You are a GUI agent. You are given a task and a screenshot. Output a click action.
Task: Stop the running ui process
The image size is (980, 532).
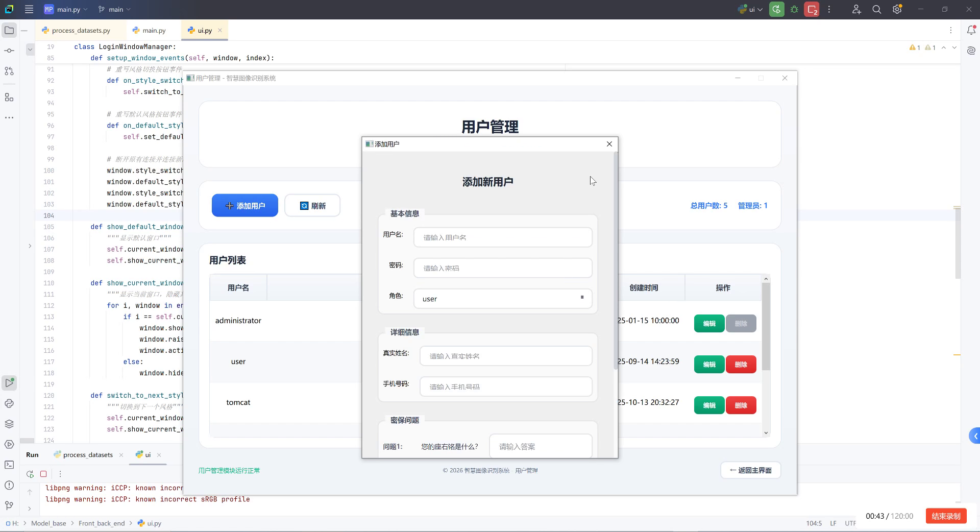click(812, 9)
